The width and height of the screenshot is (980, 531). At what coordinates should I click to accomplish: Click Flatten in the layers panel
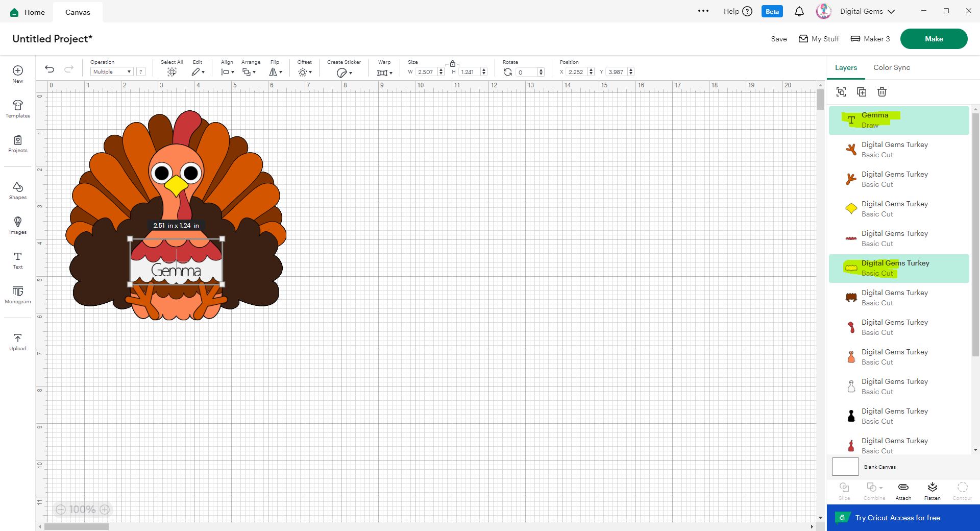pos(932,491)
